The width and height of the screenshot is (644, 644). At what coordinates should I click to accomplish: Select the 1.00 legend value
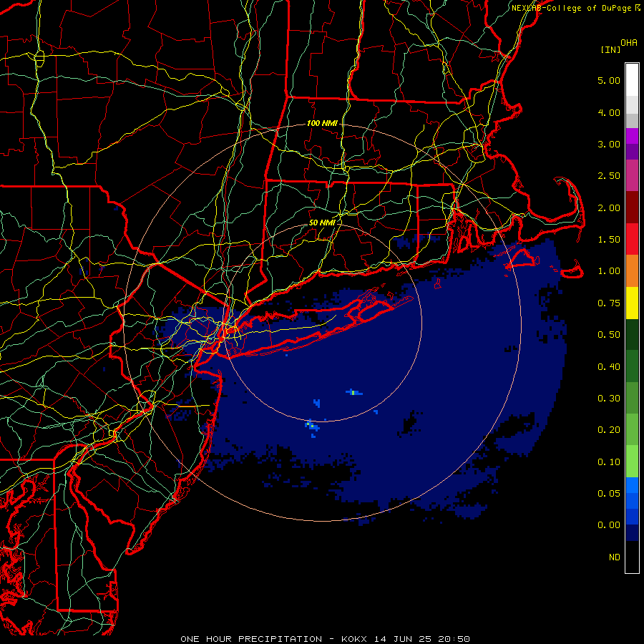(609, 271)
